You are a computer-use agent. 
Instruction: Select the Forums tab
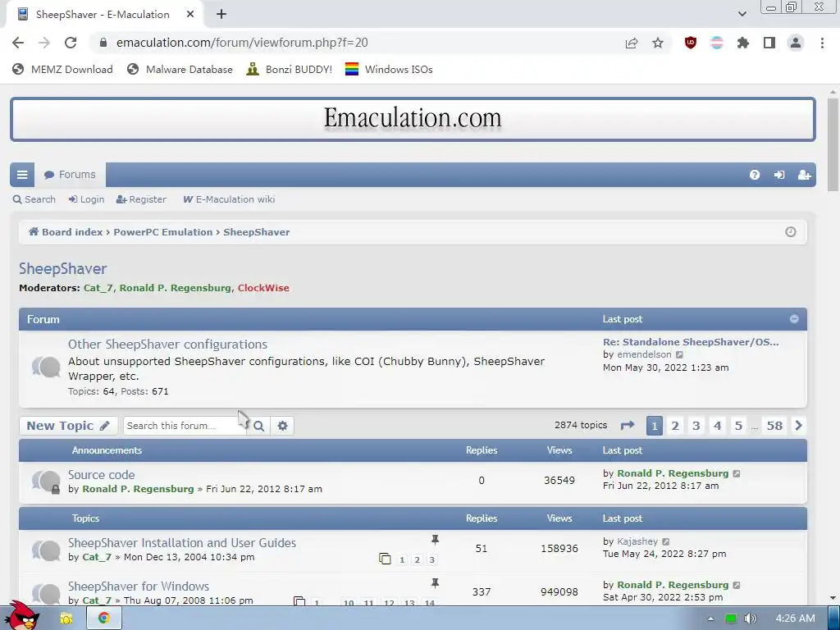[71, 175]
